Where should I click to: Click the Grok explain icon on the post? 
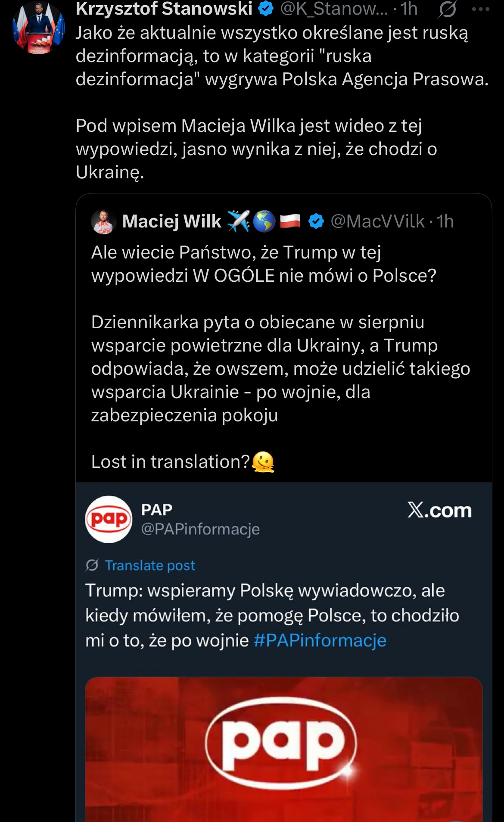point(447,9)
